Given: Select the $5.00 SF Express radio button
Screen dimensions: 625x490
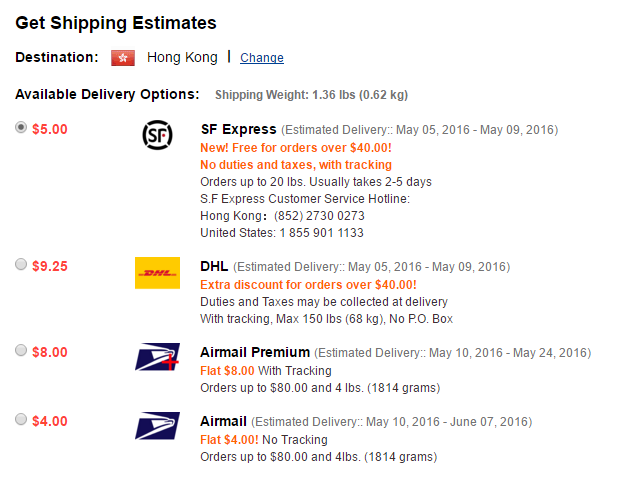Looking at the screenshot, I should pos(22,128).
